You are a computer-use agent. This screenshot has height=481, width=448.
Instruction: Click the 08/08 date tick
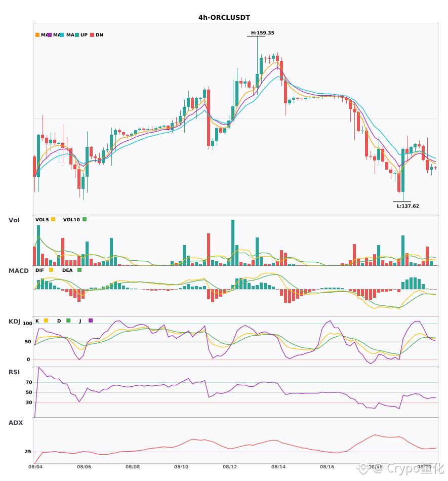point(133,467)
